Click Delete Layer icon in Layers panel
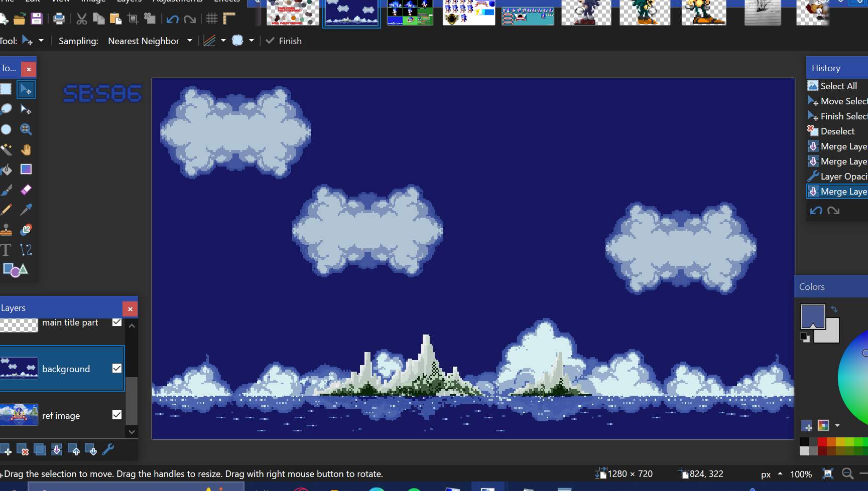The image size is (868, 491). [23, 450]
